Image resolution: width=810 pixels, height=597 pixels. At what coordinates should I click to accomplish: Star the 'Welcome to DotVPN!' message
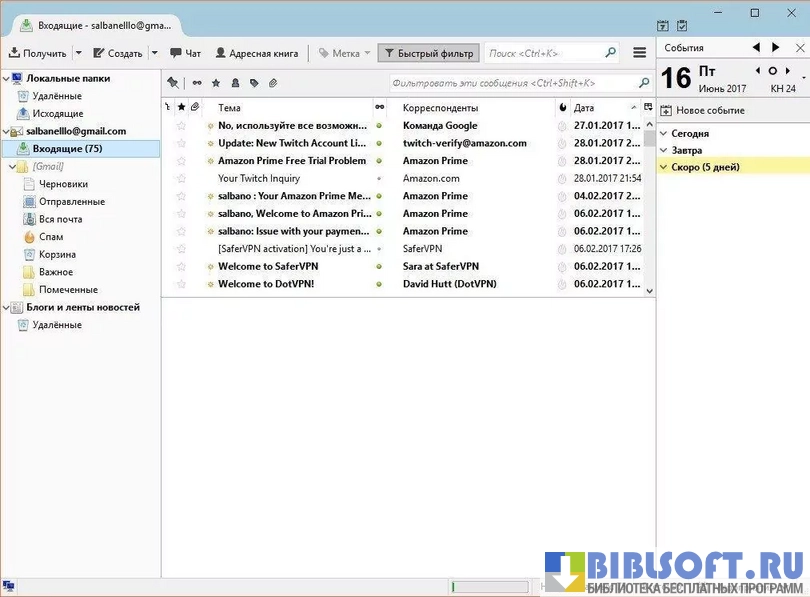pos(181,284)
